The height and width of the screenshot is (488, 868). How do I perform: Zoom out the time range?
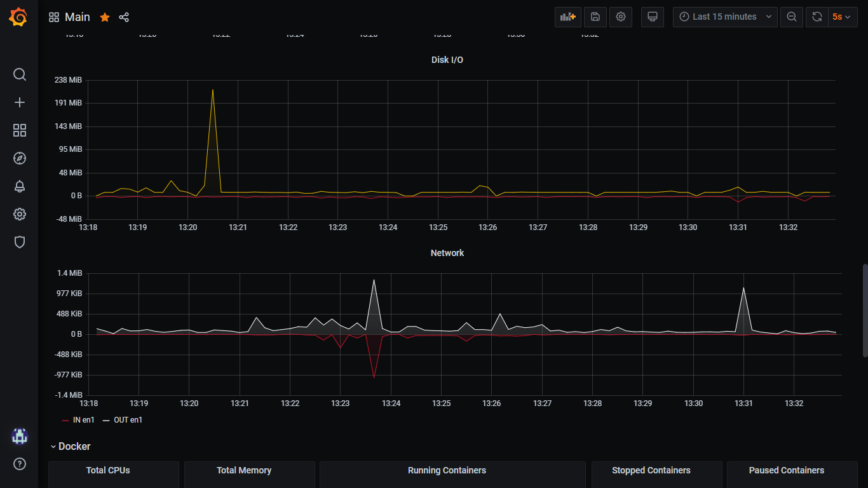point(792,17)
